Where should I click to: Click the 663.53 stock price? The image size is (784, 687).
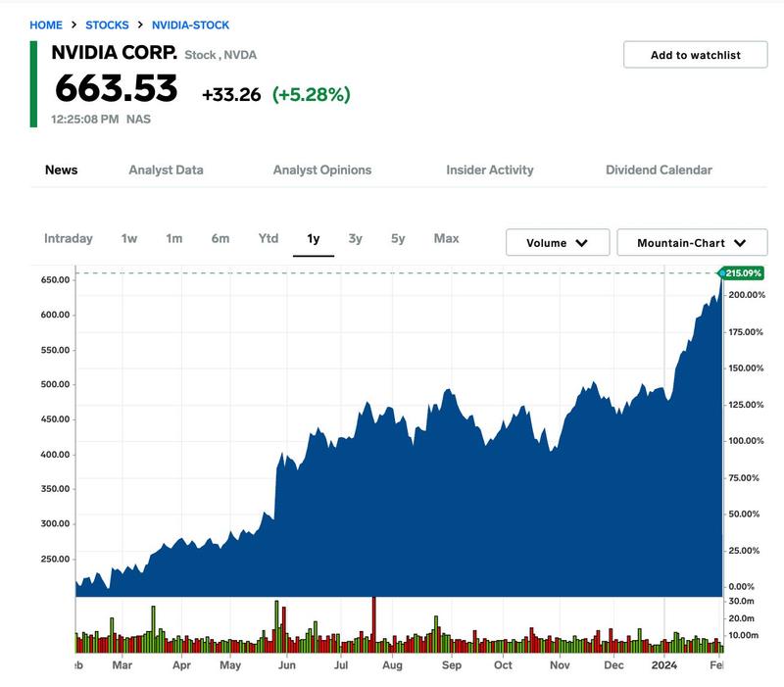(116, 88)
